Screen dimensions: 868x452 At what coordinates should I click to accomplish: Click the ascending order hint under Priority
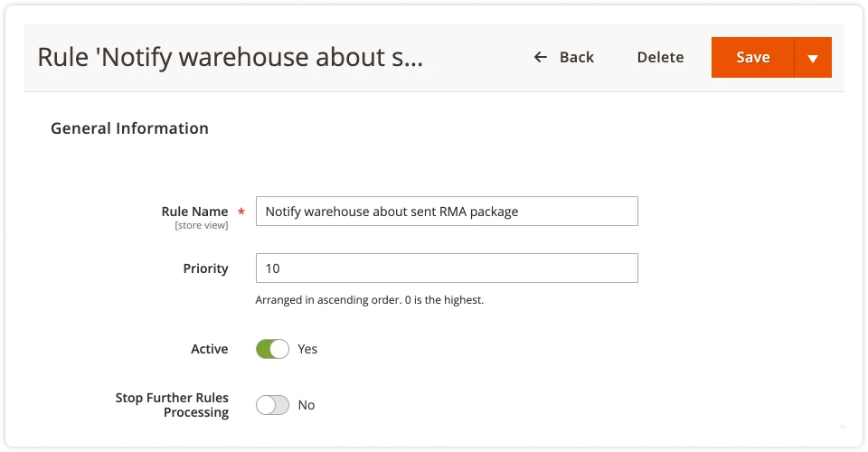coord(369,300)
